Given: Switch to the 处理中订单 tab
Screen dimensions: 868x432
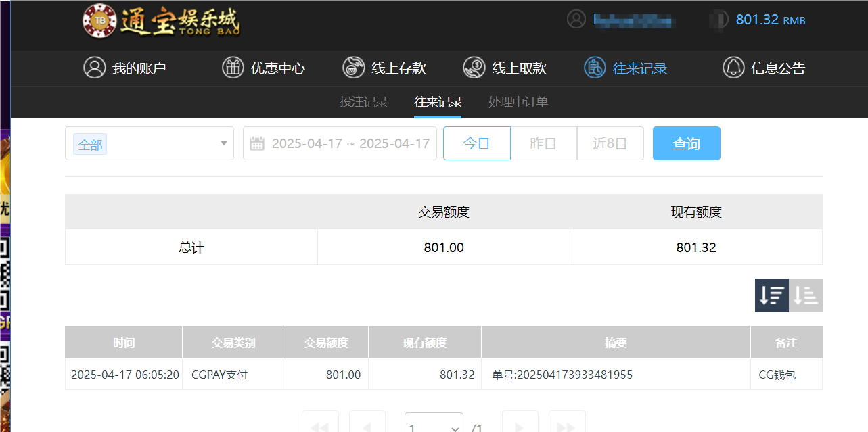Looking at the screenshot, I should tap(518, 102).
